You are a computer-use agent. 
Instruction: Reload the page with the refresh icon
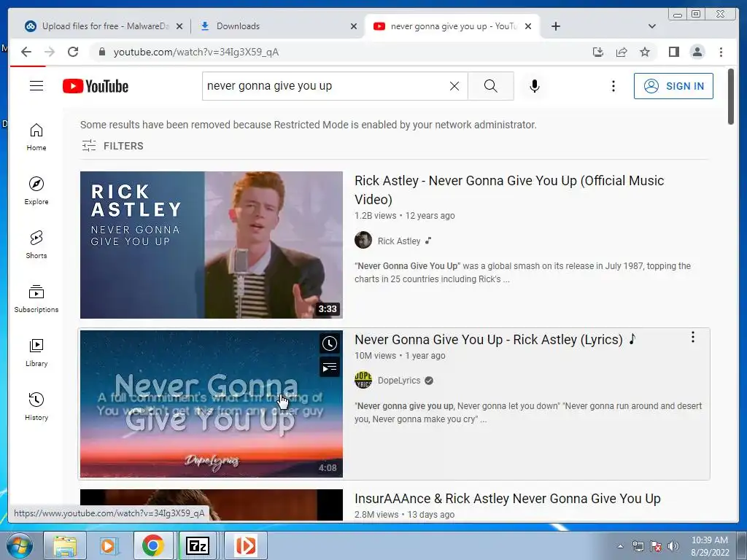click(x=73, y=52)
